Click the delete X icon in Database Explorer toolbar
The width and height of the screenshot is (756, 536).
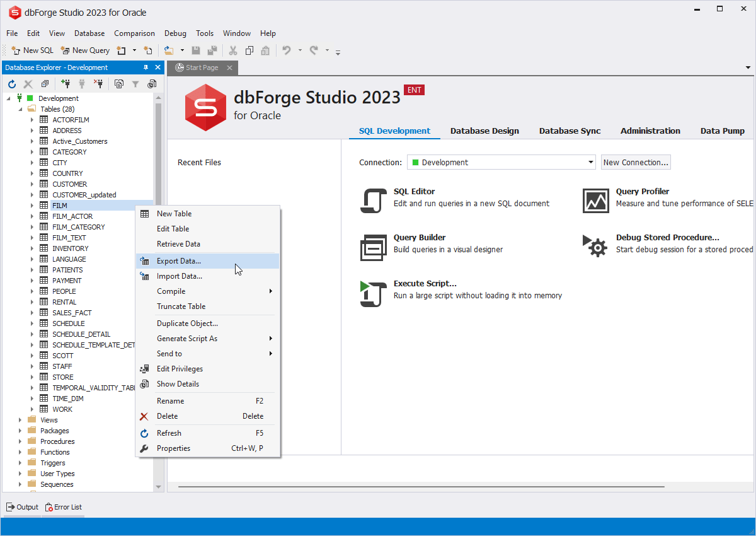pos(28,83)
